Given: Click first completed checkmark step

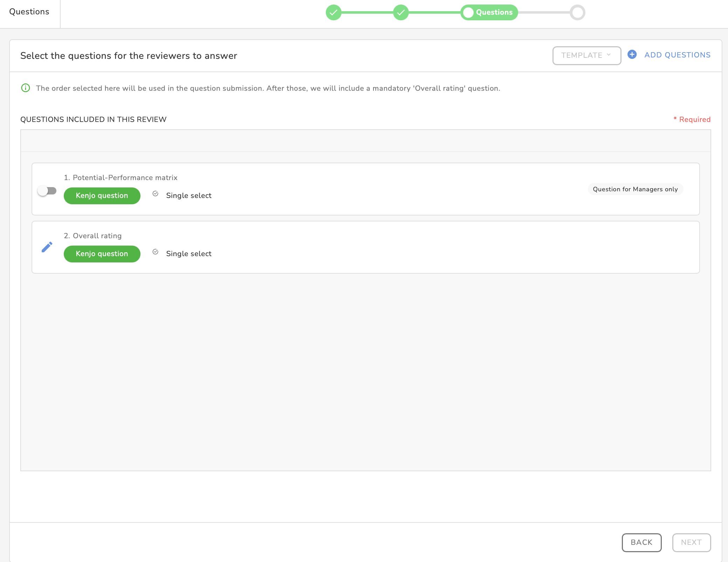Looking at the screenshot, I should [334, 13].
